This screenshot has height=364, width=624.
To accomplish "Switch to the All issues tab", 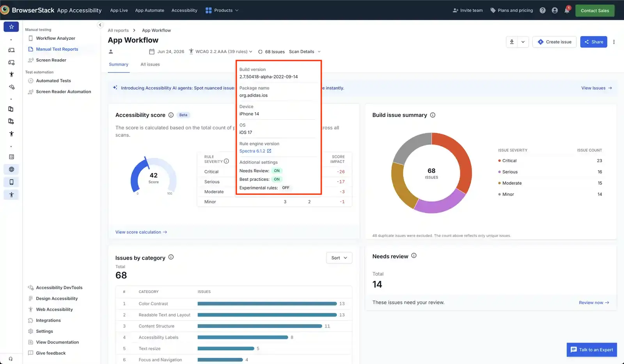I will click(x=150, y=64).
